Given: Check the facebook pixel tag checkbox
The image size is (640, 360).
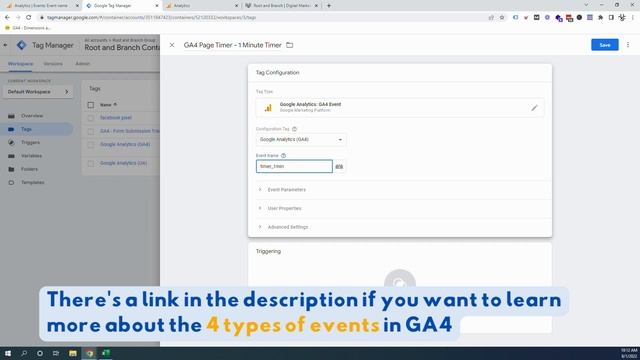Looking at the screenshot, I should (91, 118).
